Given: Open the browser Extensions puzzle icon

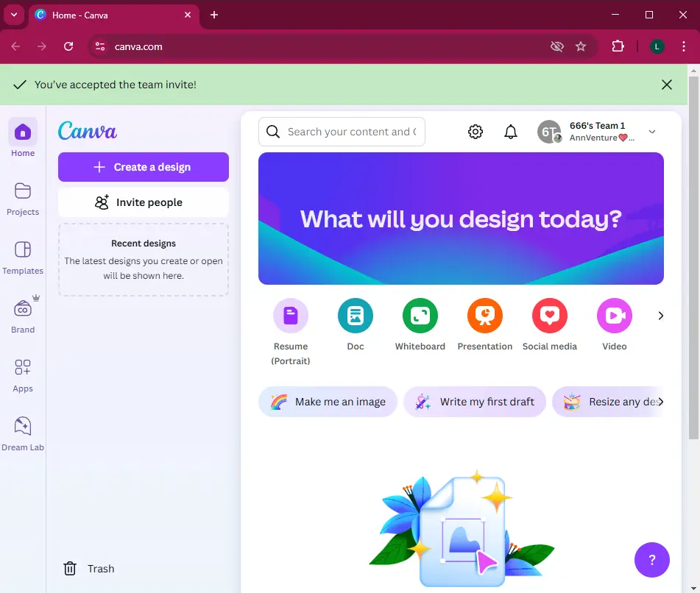Looking at the screenshot, I should (618, 46).
